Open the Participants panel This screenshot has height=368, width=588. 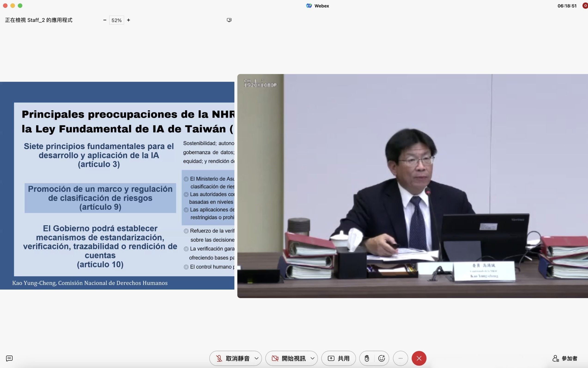565,358
